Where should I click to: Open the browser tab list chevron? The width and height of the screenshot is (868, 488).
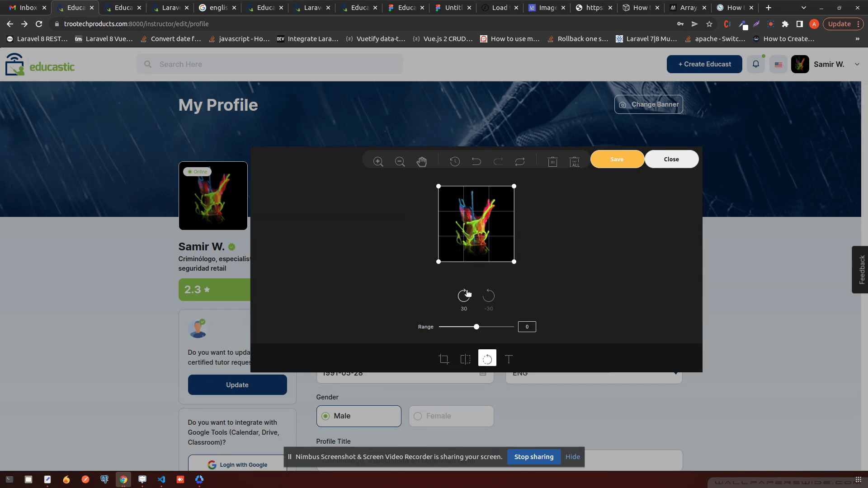pos(803,8)
